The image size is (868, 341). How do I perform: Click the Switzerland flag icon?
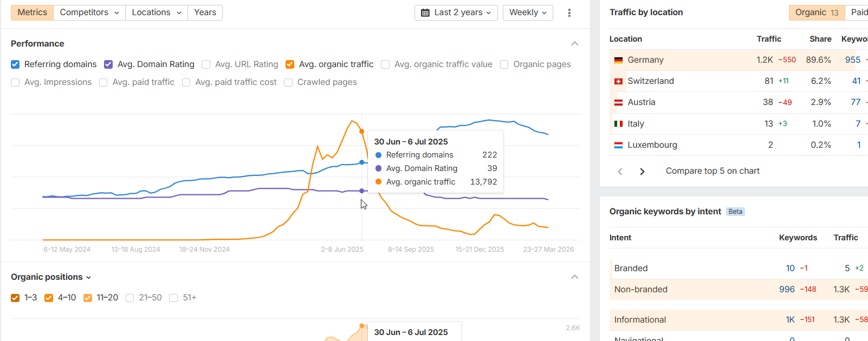pyautogui.click(x=618, y=81)
